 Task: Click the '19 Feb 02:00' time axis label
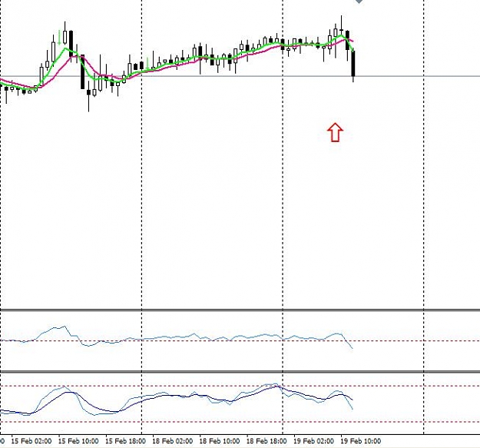tap(314, 441)
